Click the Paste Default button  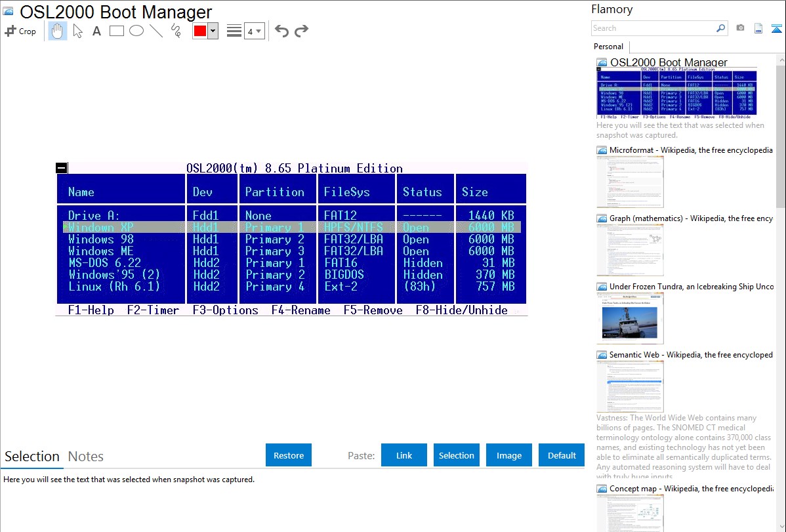tap(562, 455)
